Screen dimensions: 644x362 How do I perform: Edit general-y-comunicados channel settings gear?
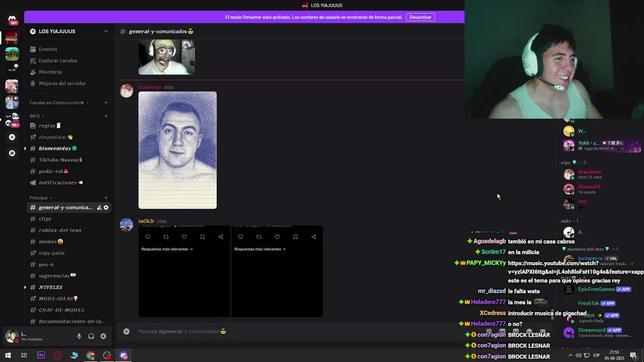coord(106,208)
